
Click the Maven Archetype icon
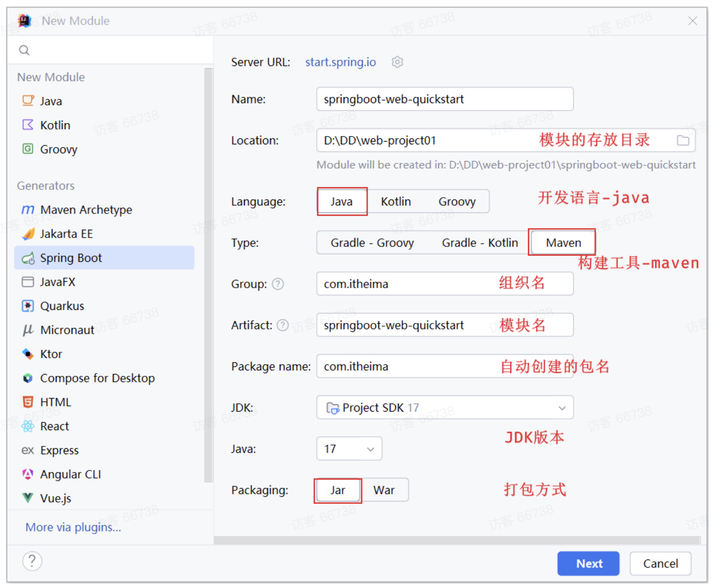28,209
